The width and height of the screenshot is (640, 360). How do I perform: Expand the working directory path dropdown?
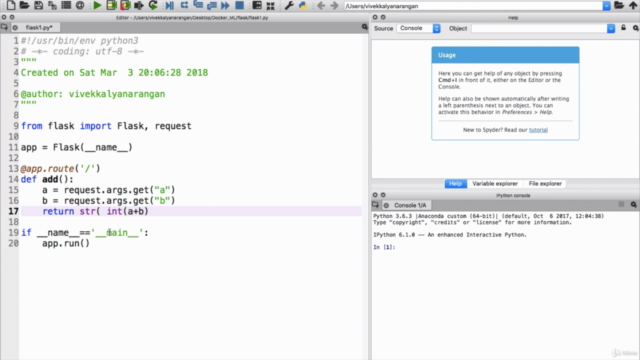pyautogui.click(x=607, y=6)
